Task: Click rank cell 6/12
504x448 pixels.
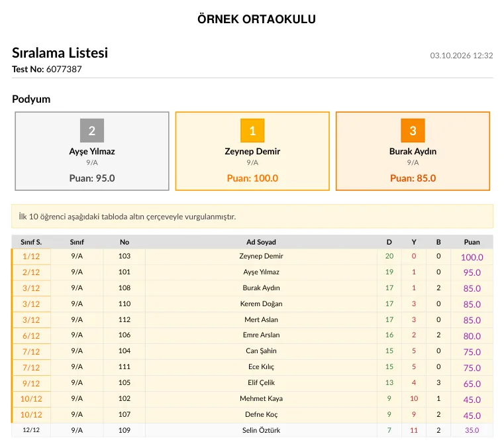Action: [31, 336]
